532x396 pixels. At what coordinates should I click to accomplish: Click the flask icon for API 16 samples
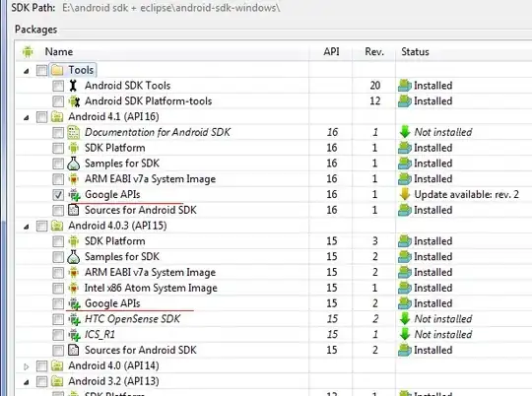(73, 164)
